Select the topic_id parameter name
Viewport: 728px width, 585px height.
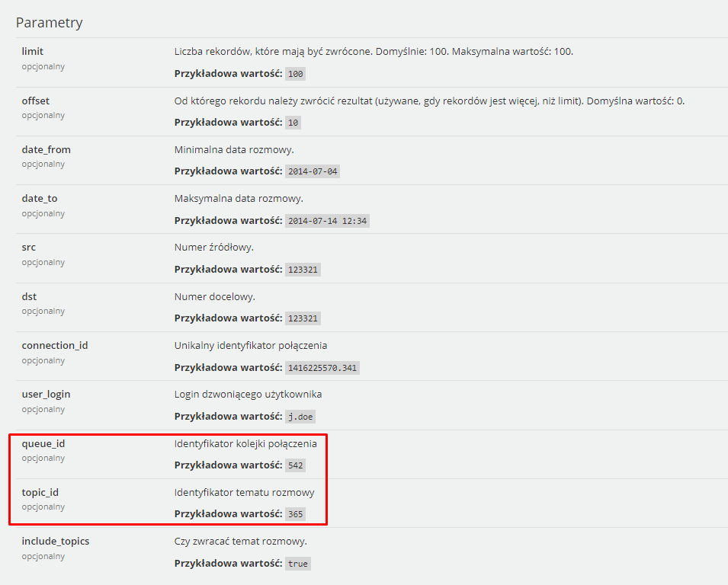(40, 492)
